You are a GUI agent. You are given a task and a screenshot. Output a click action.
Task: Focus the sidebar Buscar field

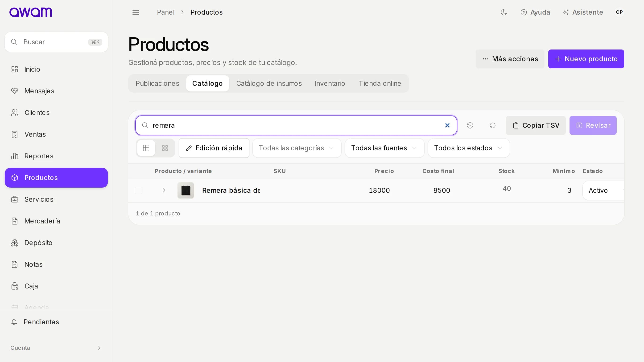pos(56,42)
